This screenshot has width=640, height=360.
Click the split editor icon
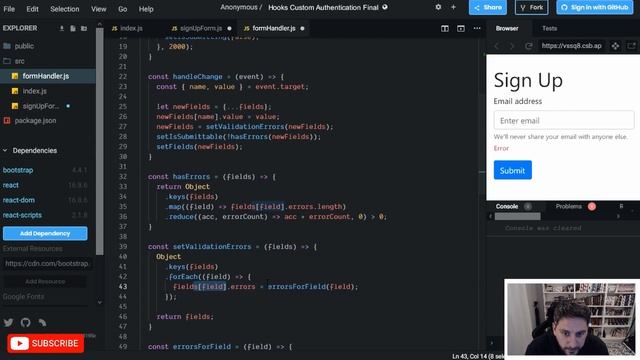point(445,28)
